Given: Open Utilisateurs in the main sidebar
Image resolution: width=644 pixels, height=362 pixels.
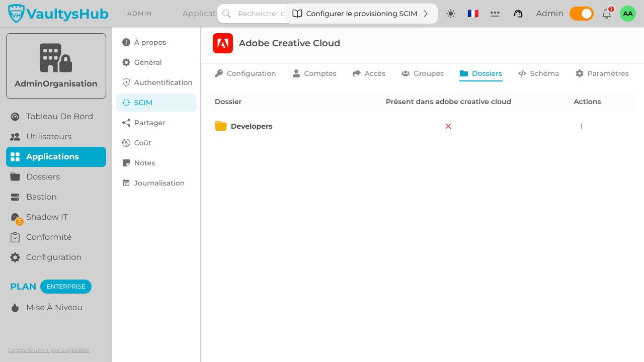Looking at the screenshot, I should point(56,137).
